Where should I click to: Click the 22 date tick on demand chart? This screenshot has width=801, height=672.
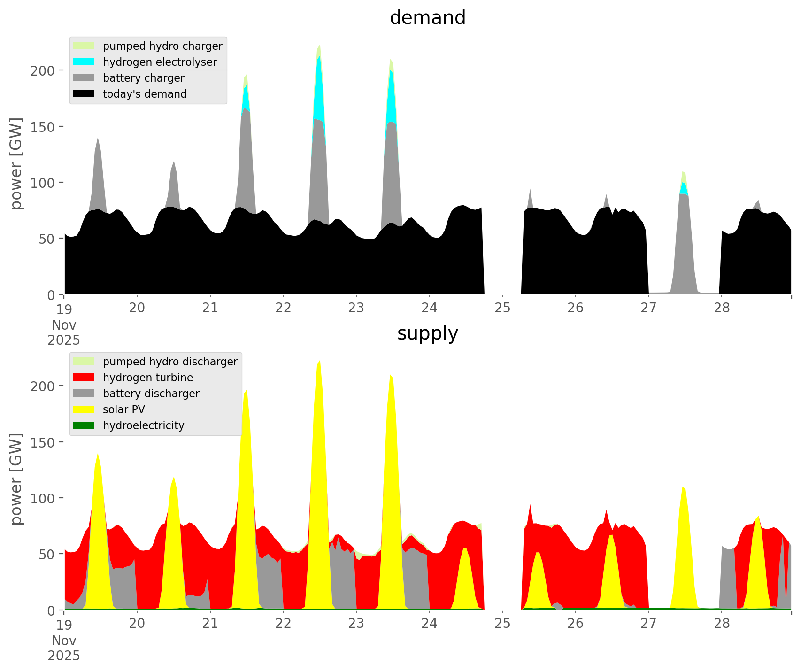click(x=283, y=308)
